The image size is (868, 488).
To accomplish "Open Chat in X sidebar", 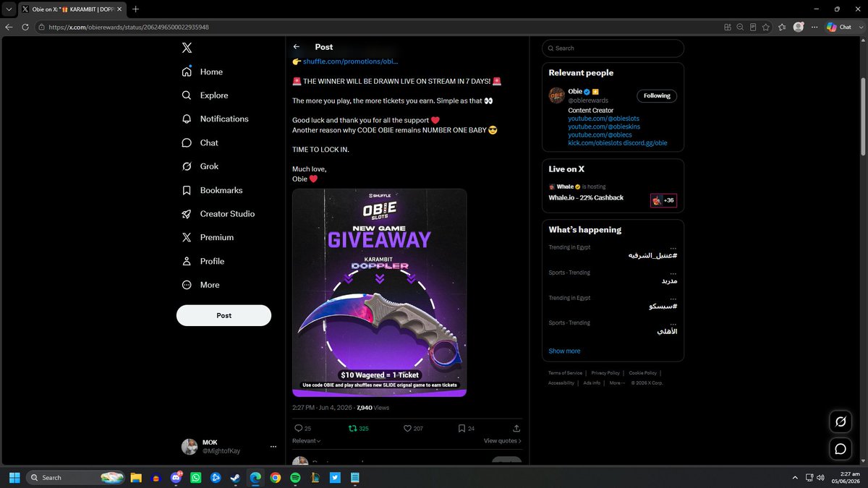I will 200,142.
